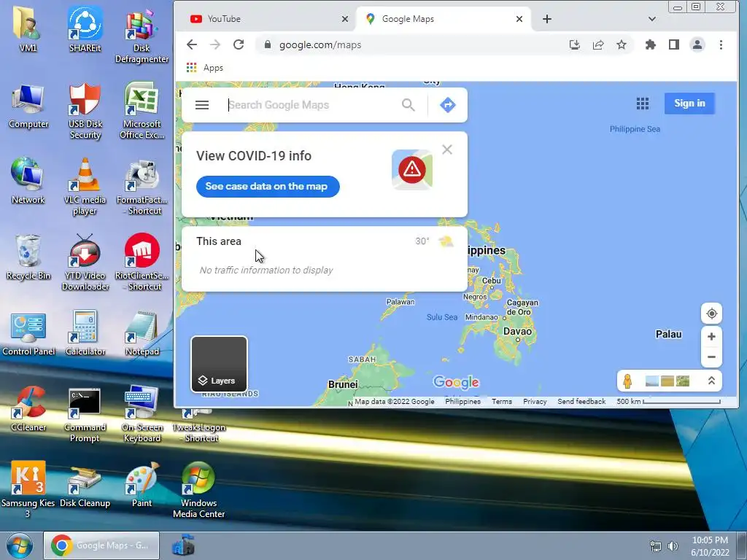
Task: Zoom in on the map
Action: coord(711,337)
